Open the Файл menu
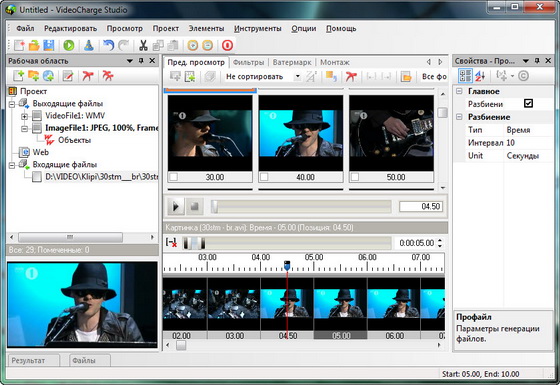Viewport: 560px width, 385px height. click(25, 28)
